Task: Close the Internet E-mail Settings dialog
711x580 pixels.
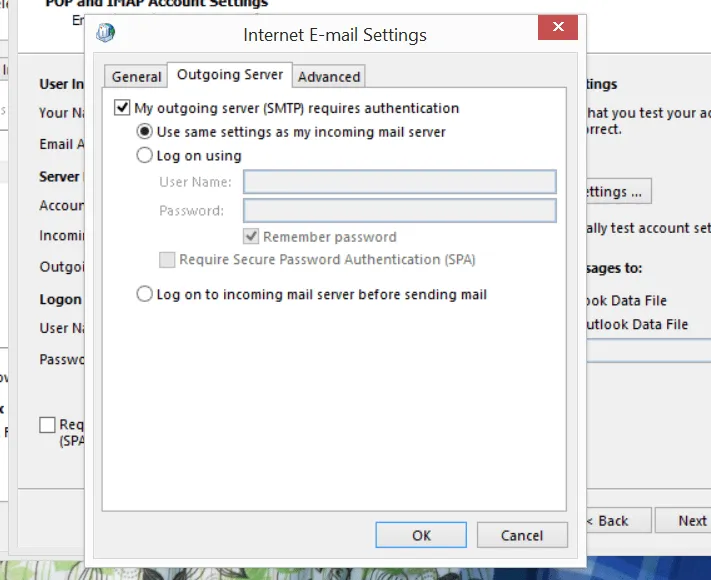Action: (558, 27)
